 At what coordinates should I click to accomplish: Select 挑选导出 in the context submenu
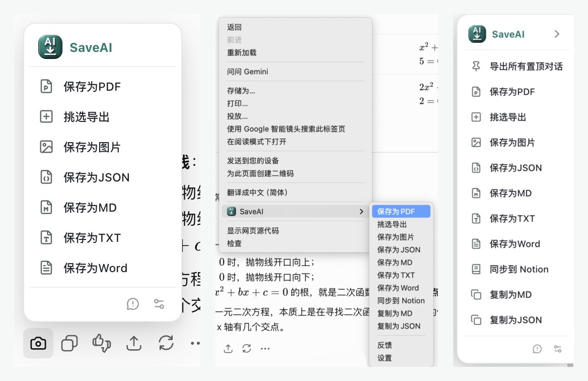click(392, 224)
